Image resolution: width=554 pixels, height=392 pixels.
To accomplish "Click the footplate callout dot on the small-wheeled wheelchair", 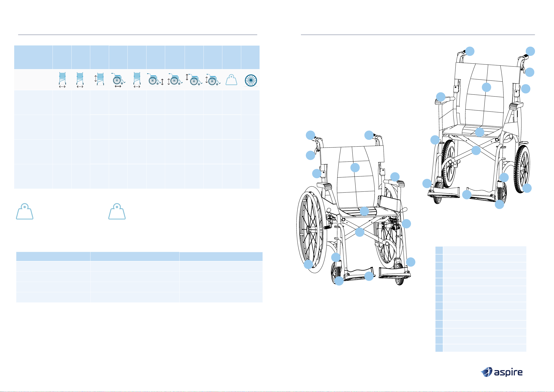I will (467, 194).
